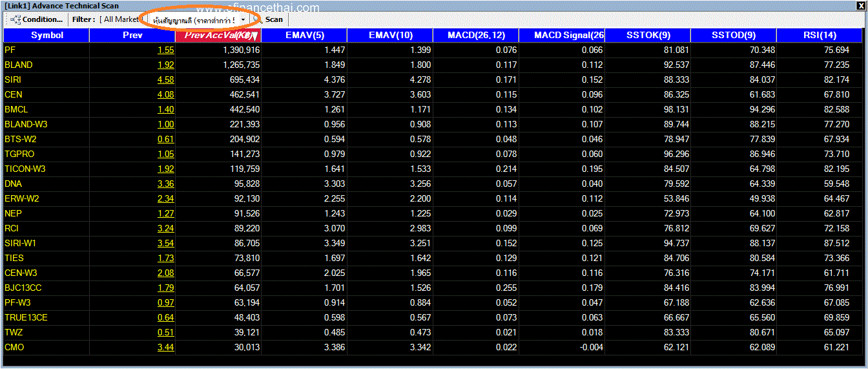Open the scan template dropdown arrow
The image size is (868, 369).
click(x=243, y=20)
